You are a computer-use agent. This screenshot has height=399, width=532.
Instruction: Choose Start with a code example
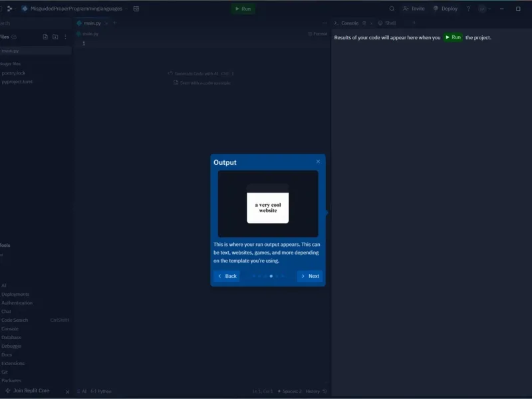point(202,82)
